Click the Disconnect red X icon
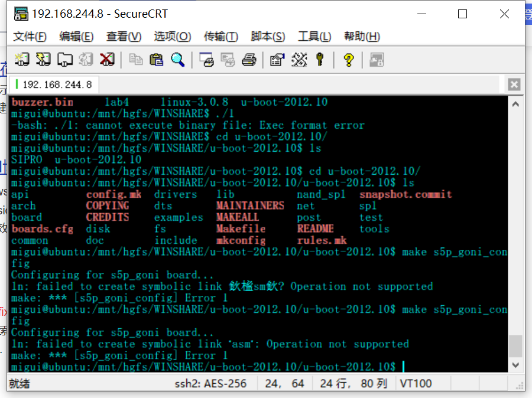This screenshot has width=532, height=398. 107,60
